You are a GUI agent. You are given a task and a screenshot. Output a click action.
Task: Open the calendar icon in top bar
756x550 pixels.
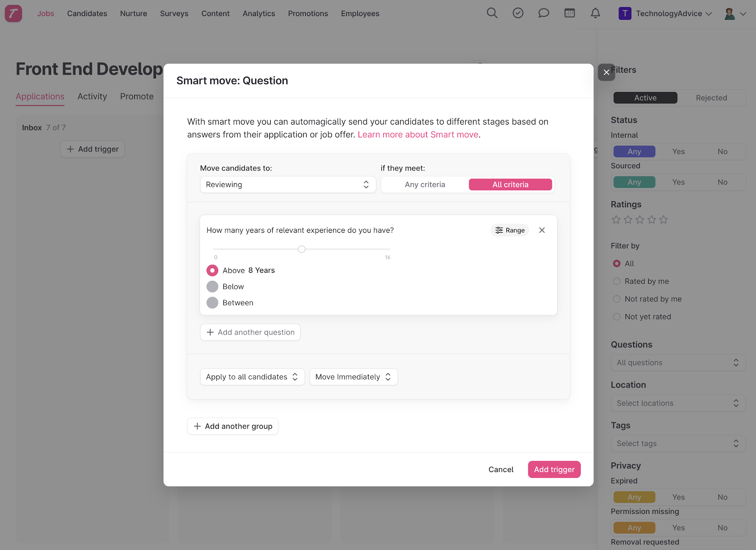click(x=569, y=13)
